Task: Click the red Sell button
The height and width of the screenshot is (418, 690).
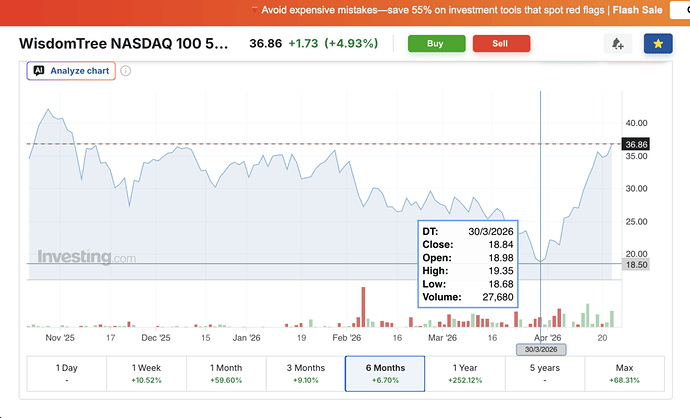Action: point(501,44)
